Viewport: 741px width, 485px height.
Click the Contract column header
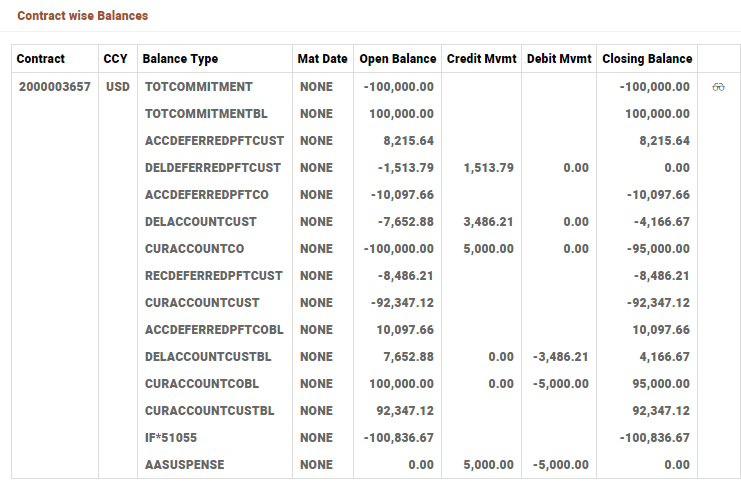pyautogui.click(x=41, y=59)
